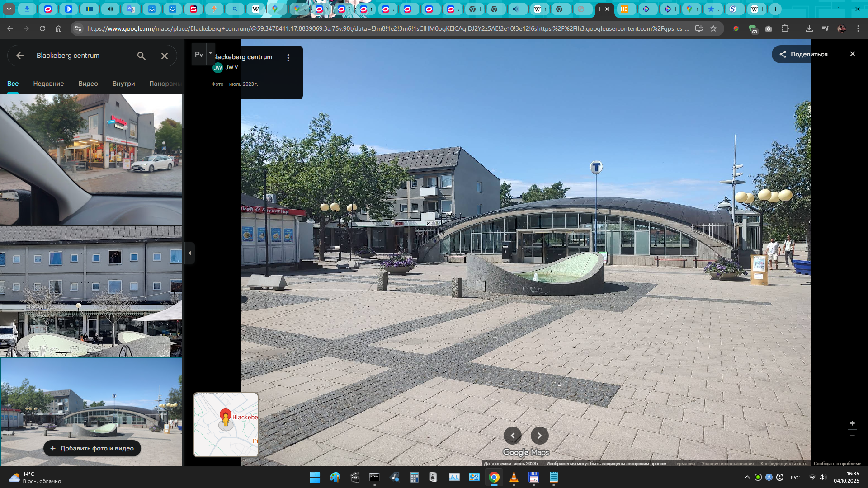Open the minimap thumbnail of Blackeberg
Viewport: 868px width, 488px height.
(x=226, y=425)
